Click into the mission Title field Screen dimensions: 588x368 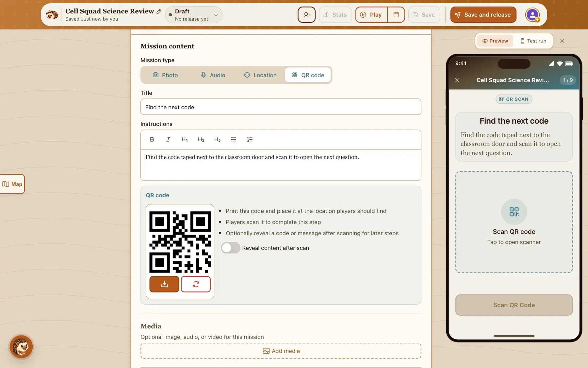[x=281, y=107]
